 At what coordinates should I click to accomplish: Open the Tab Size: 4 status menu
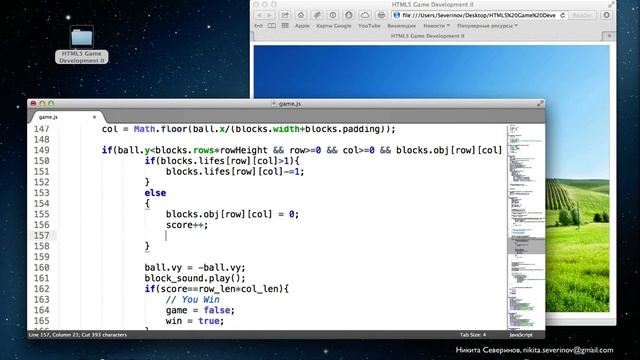point(473,335)
